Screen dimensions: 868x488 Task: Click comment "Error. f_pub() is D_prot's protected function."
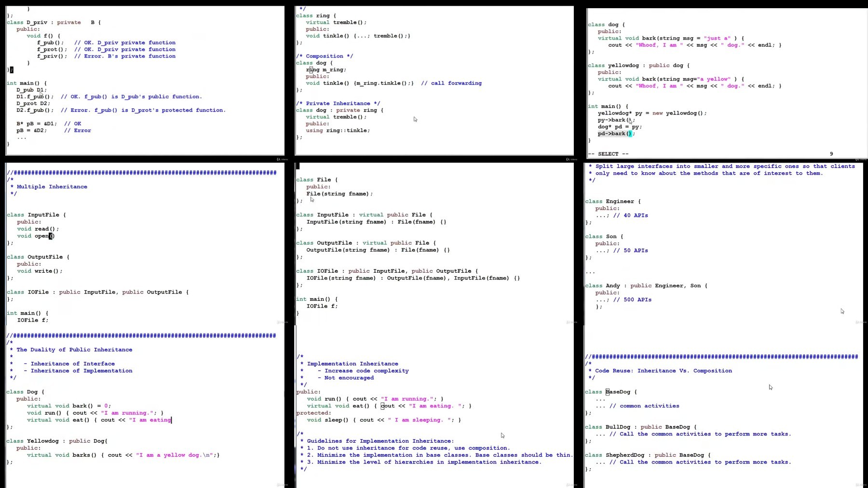148,110
